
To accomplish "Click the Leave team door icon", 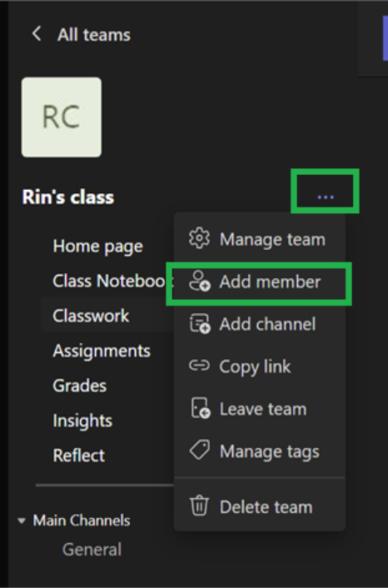I will pyautogui.click(x=200, y=408).
